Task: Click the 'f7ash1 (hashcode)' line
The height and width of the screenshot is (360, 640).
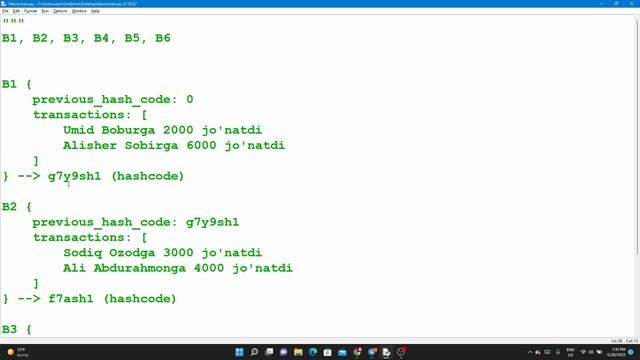Action: (x=112, y=299)
